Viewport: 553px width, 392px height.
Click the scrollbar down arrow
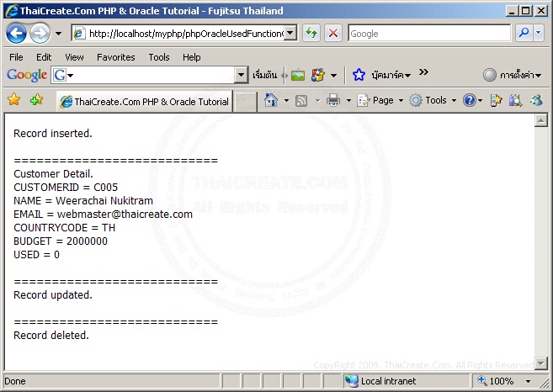540,363
